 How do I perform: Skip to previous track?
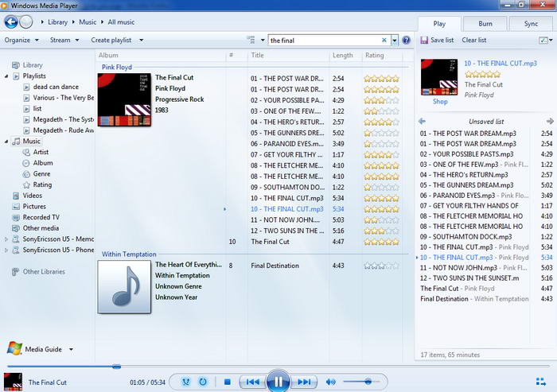[252, 382]
